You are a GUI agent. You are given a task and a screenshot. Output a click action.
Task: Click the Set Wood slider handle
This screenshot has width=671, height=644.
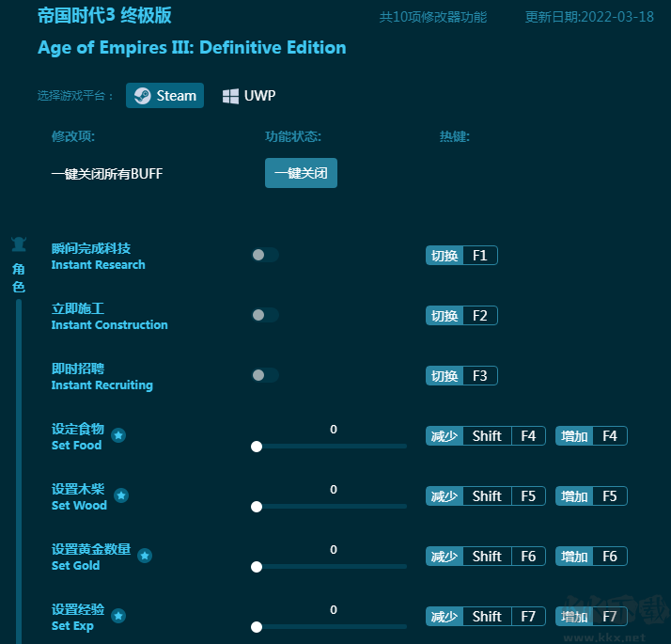coord(257,507)
